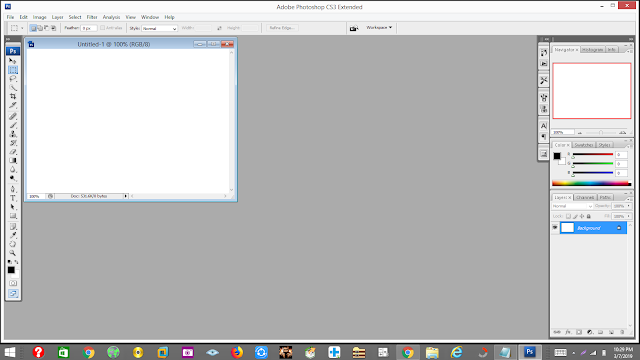
Task: Select the Lasso tool
Action: coord(13,79)
